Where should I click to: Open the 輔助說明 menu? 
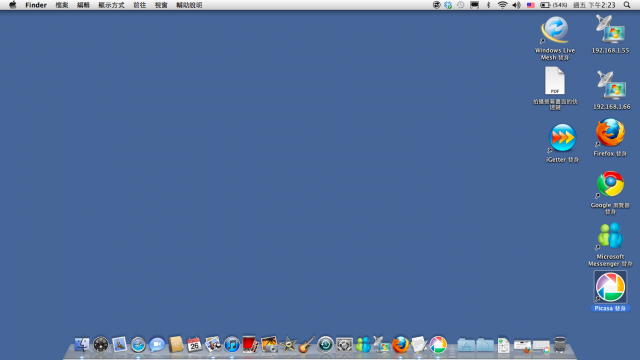[x=189, y=5]
